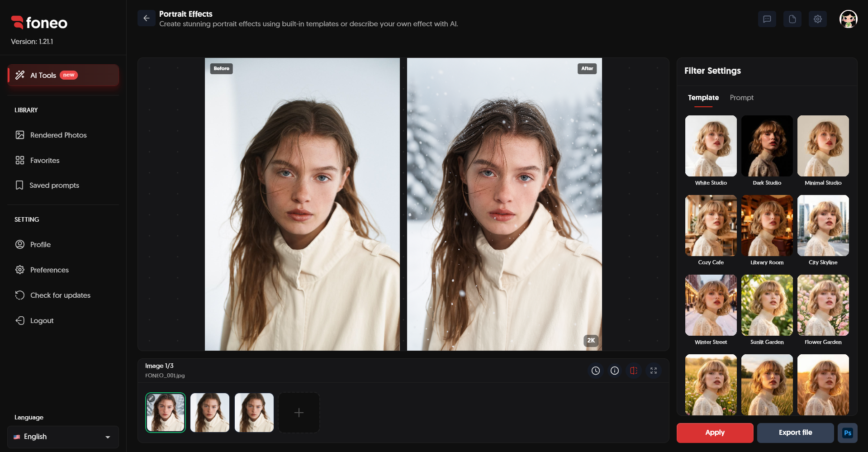Screen dimensions: 868x452
Task: Click the red Apply button
Action: point(715,433)
